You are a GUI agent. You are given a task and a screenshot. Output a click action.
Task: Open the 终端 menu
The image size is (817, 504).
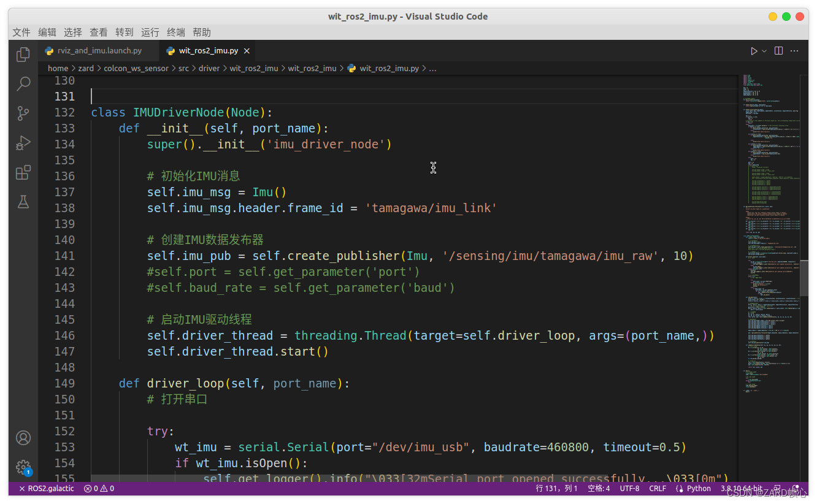click(175, 32)
